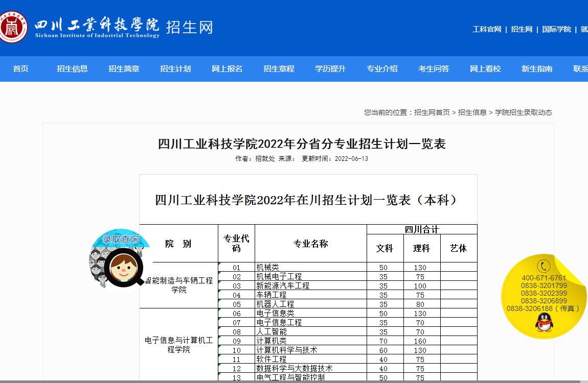This screenshot has width=588, height=383.
Task: Follow the 工科官网 header link
Action: click(x=487, y=29)
